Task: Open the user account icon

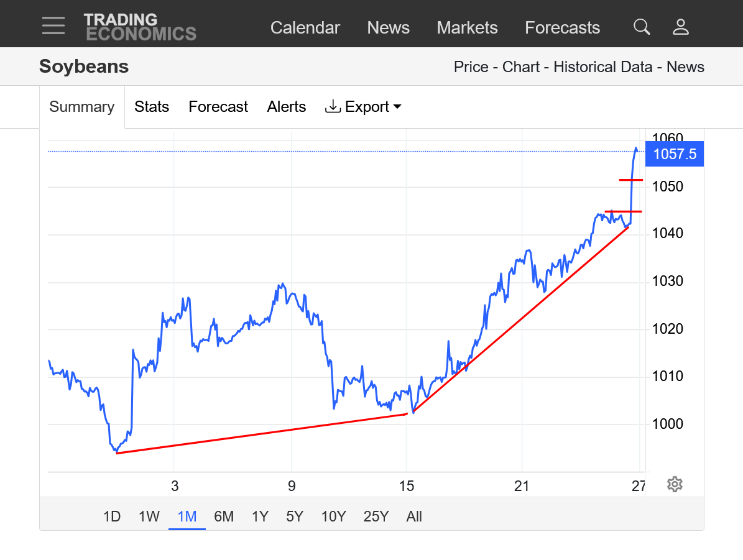Action: pos(681,27)
